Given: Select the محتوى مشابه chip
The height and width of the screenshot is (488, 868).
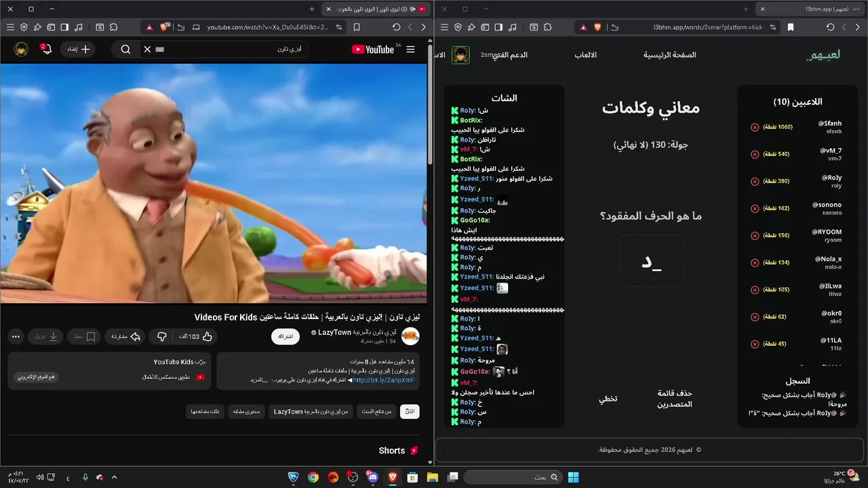Looking at the screenshot, I should [x=245, y=411].
